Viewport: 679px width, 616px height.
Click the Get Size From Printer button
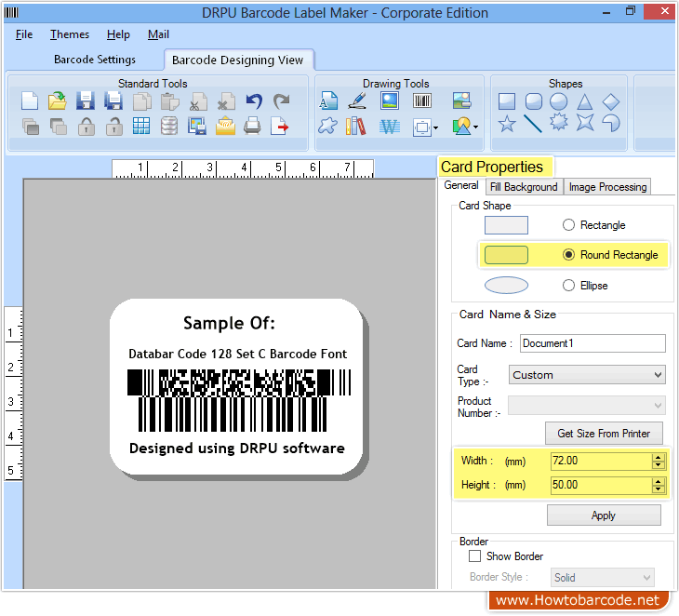pyautogui.click(x=604, y=434)
